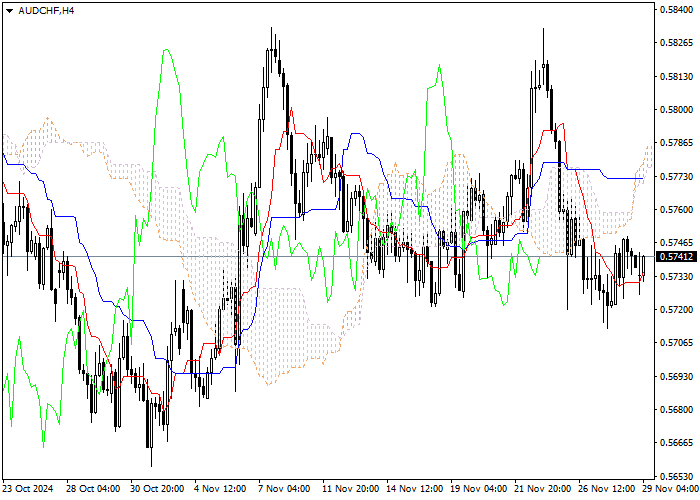This screenshot has width=700, height=500.
Task: Select the AUDCHF,H4 chart title
Action: 46,10
